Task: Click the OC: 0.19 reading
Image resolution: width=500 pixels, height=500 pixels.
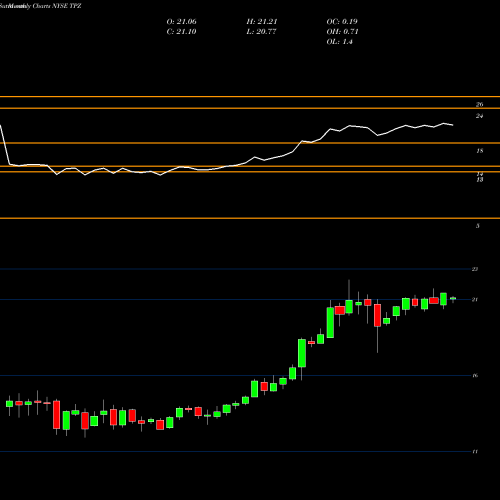Action: click(x=342, y=22)
